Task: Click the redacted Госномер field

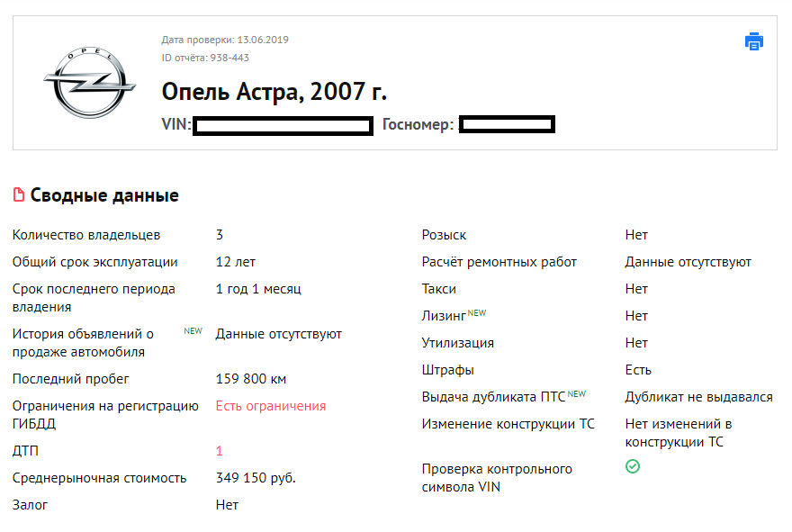Action: coord(506,124)
